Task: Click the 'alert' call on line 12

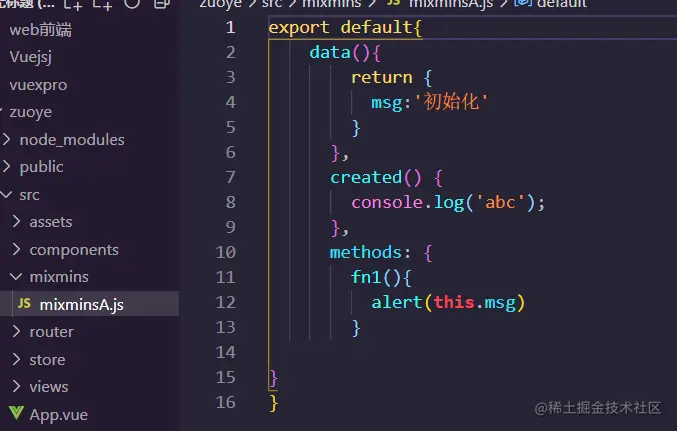Action: pyautogui.click(x=397, y=302)
